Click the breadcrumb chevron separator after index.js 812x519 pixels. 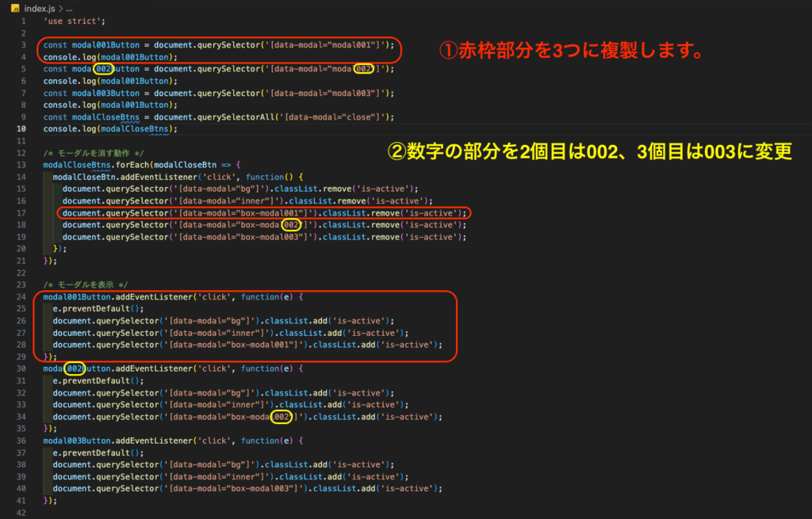point(60,7)
